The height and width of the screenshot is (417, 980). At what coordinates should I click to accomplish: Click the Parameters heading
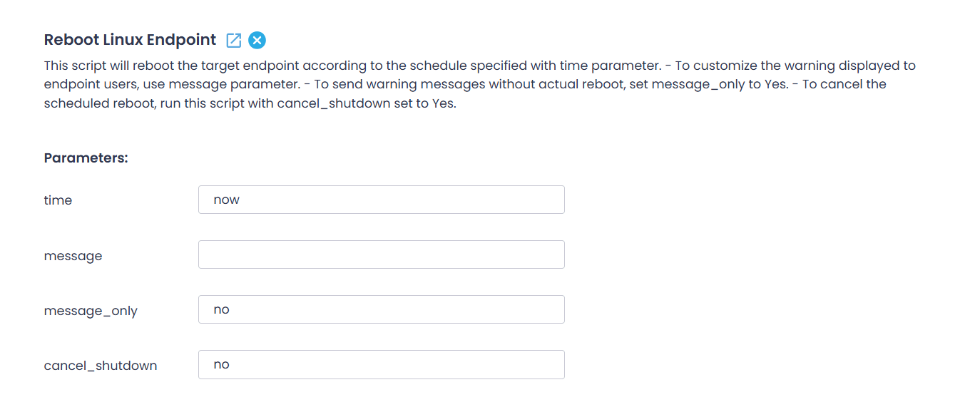(86, 158)
